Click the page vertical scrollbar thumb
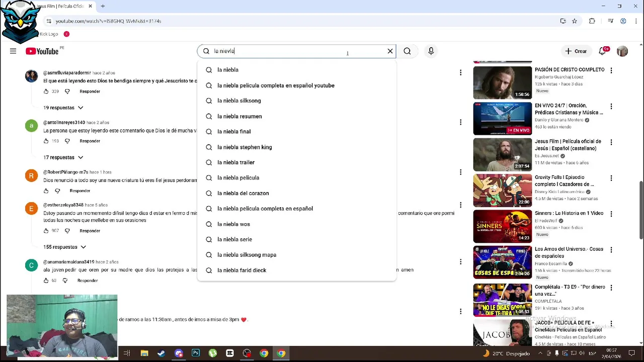This screenshot has height=362, width=644. point(641,210)
